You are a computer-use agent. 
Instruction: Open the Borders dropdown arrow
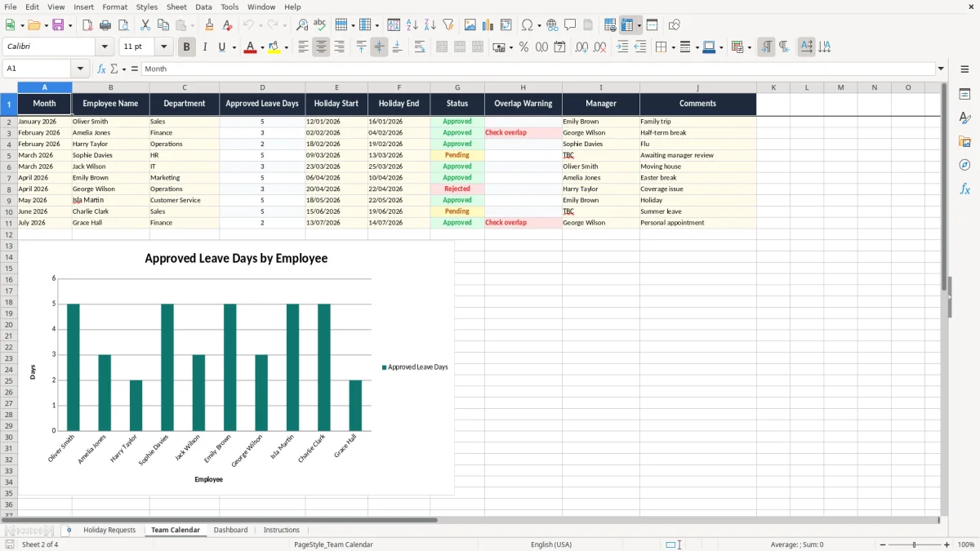click(x=673, y=47)
